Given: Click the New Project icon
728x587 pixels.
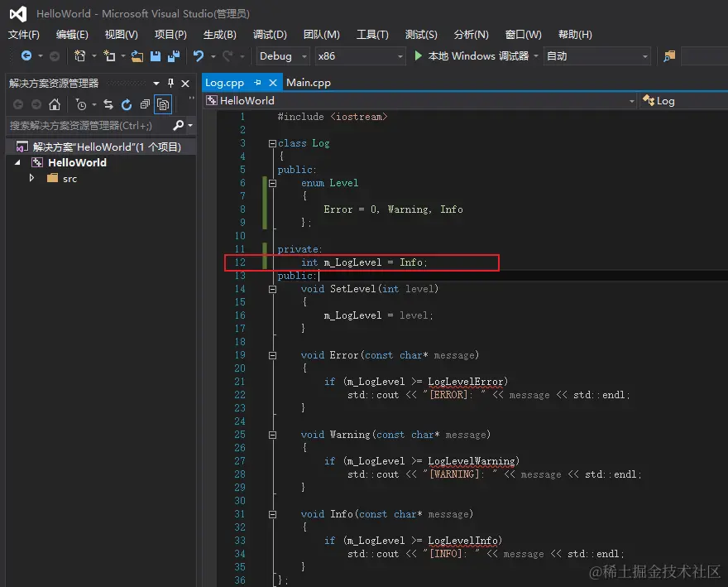Looking at the screenshot, I should click(79, 56).
